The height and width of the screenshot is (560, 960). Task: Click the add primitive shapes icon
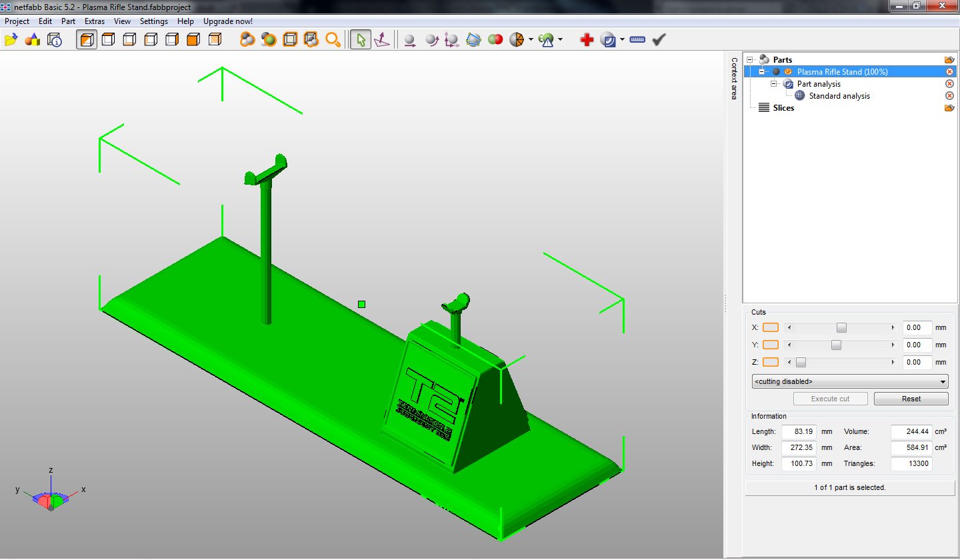point(32,40)
